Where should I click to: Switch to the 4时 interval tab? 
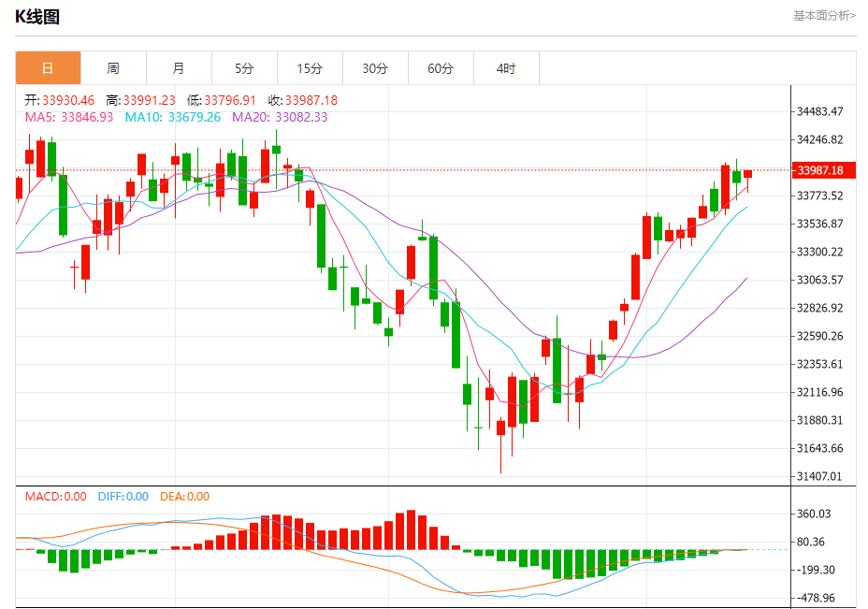[x=506, y=68]
